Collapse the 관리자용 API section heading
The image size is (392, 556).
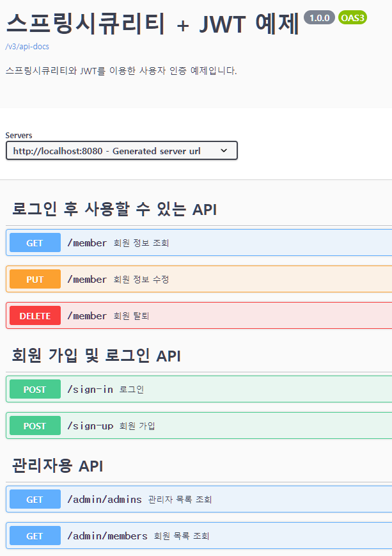(x=58, y=466)
